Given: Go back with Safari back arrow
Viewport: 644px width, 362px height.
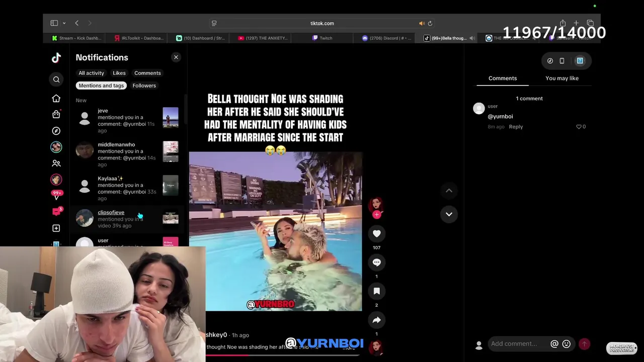Looking at the screenshot, I should (x=76, y=23).
